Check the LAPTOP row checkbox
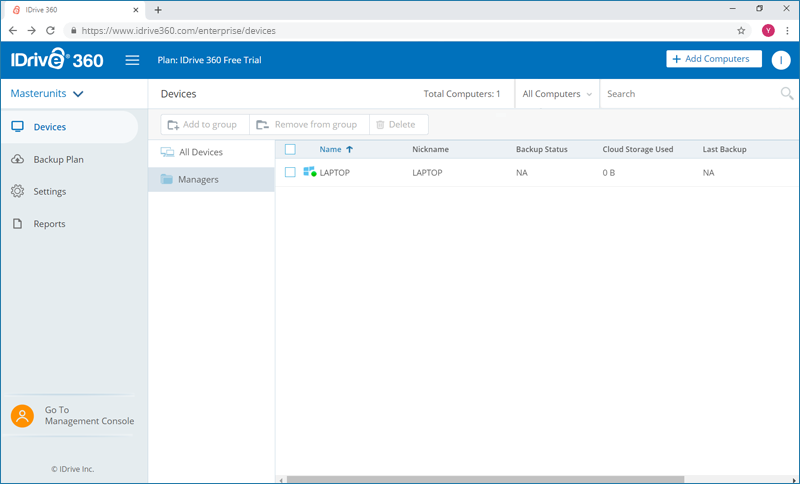 pos(290,172)
